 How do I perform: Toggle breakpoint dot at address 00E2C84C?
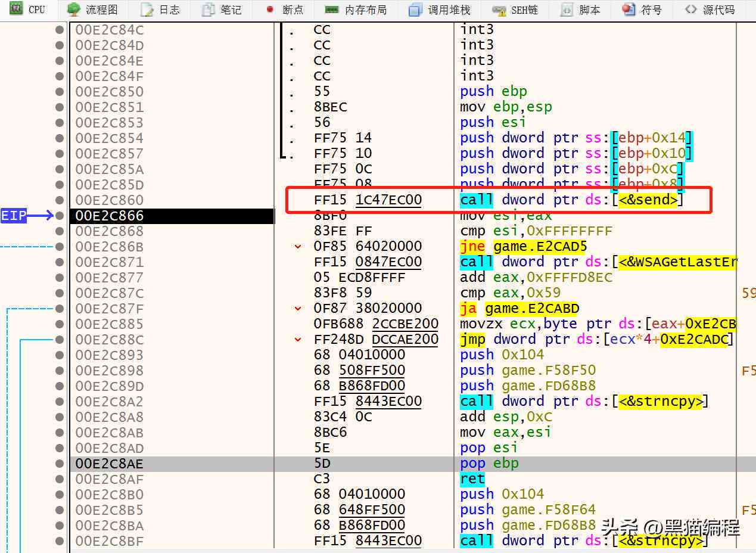pos(60,30)
